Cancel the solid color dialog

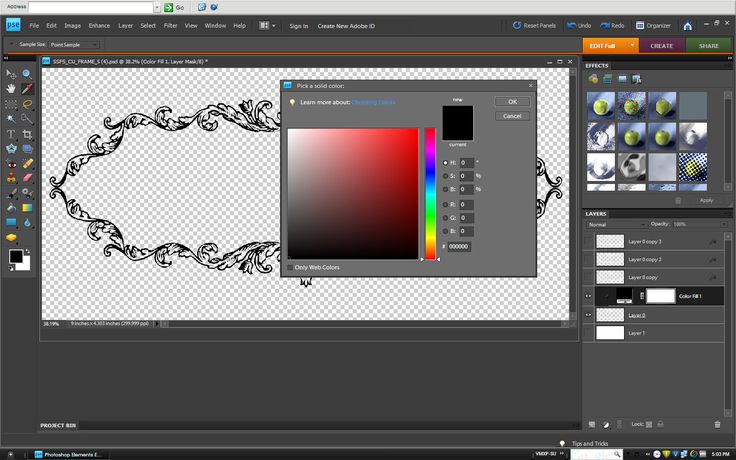[x=512, y=116]
